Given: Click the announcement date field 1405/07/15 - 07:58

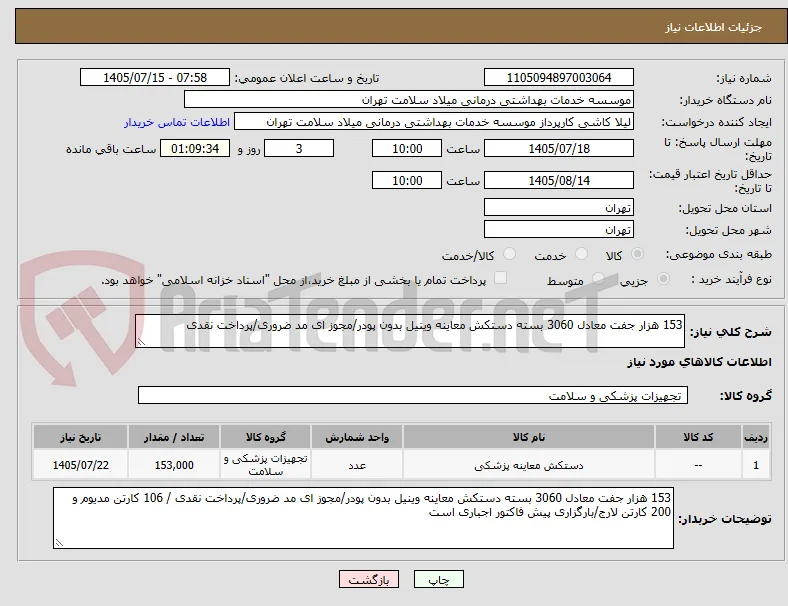Looking at the screenshot, I should [155, 78].
